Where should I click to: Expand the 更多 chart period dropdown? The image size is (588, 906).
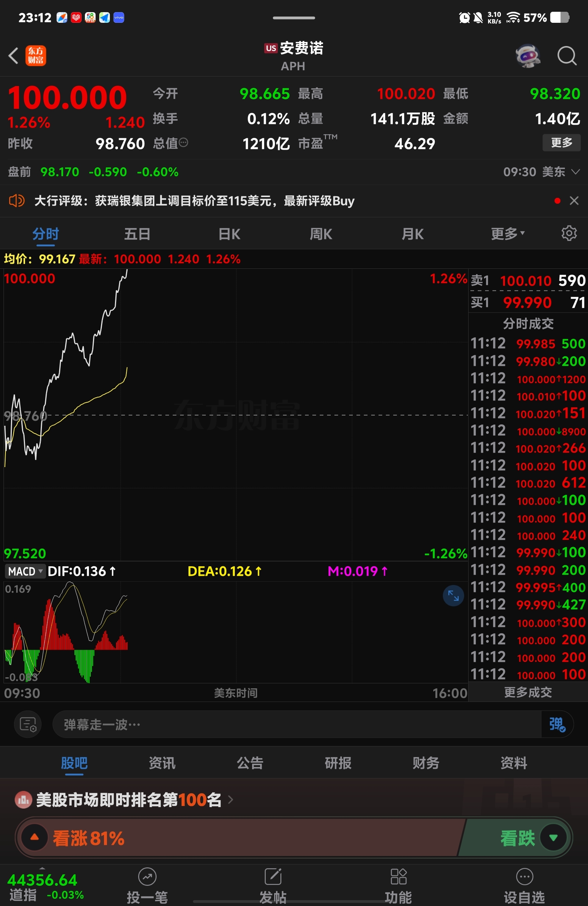pos(508,233)
